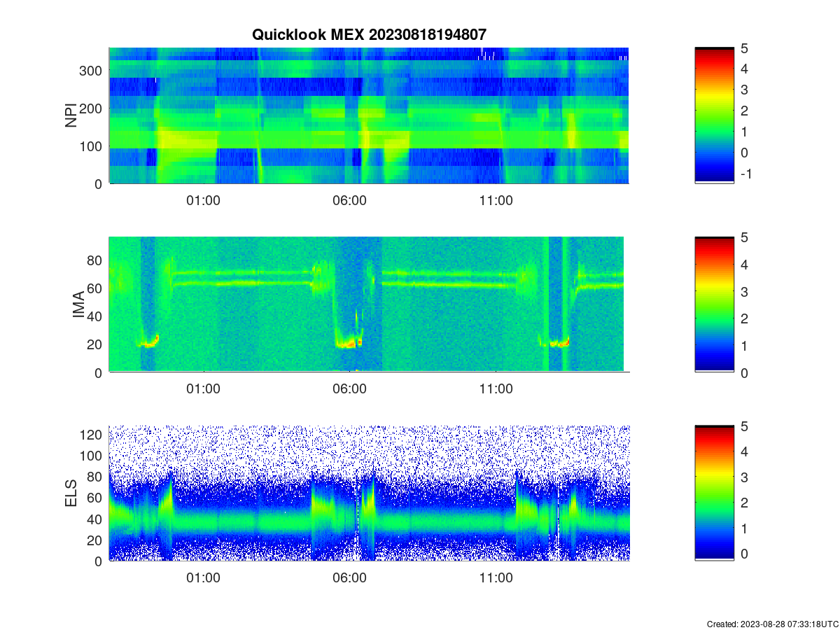The image size is (840, 630).
Task: Click the IMA panel colorbar
Action: click(714, 304)
